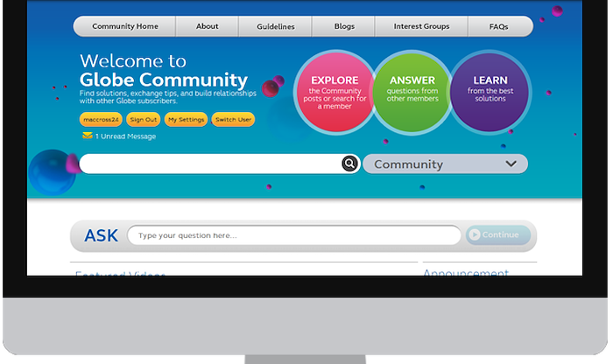View the FAQs page
This screenshot has height=364, width=613.
tap(499, 26)
